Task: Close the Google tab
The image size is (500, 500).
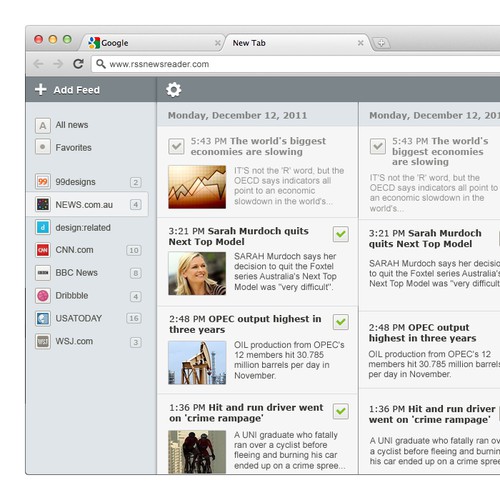Action: click(218, 43)
